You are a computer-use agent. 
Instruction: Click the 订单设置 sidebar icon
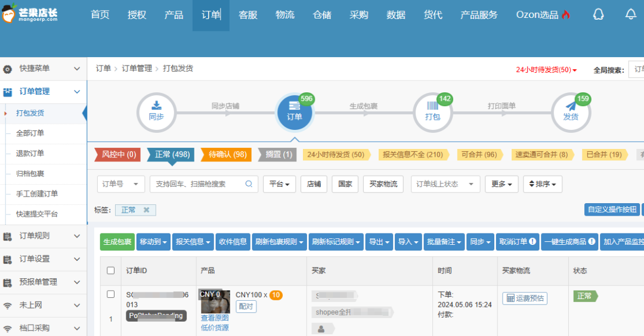[x=7, y=259]
